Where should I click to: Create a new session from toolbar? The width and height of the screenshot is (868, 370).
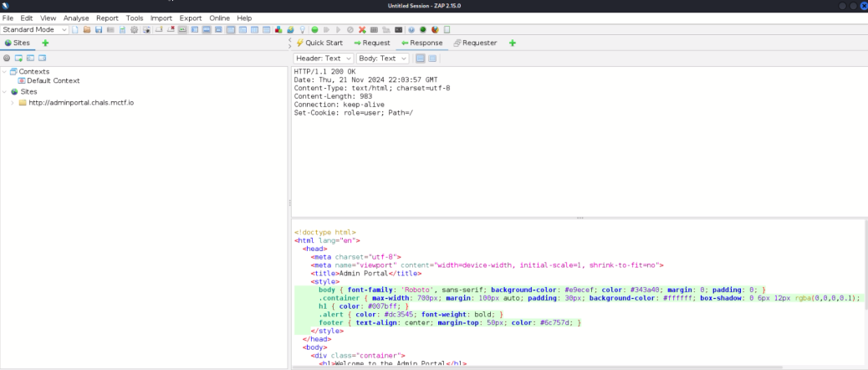click(x=74, y=30)
